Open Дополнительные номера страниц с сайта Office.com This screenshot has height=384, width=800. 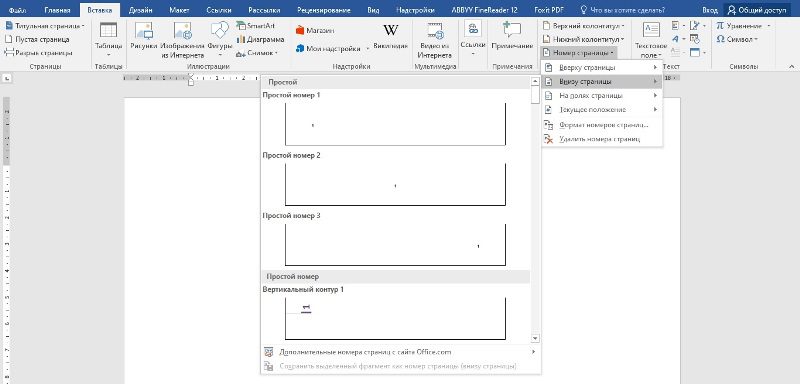[401, 352]
